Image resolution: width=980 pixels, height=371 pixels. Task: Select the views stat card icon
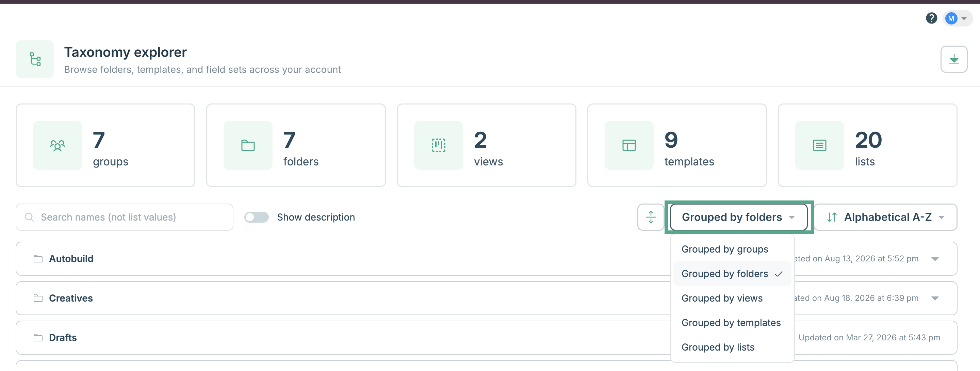pyautogui.click(x=439, y=145)
